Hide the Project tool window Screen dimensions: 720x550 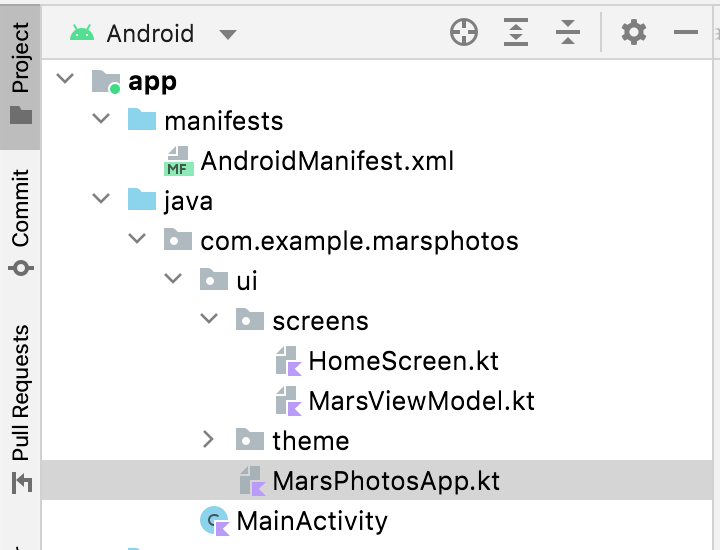tap(686, 33)
